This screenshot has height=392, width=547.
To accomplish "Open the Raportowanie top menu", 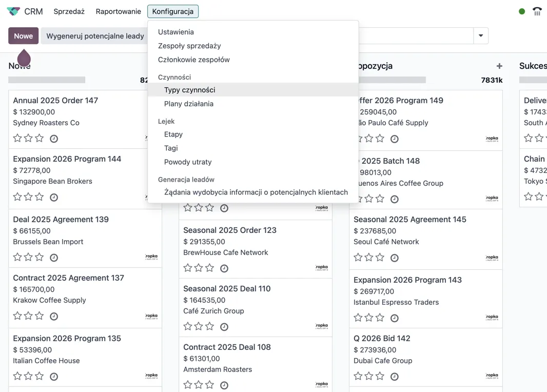I will coord(118,11).
